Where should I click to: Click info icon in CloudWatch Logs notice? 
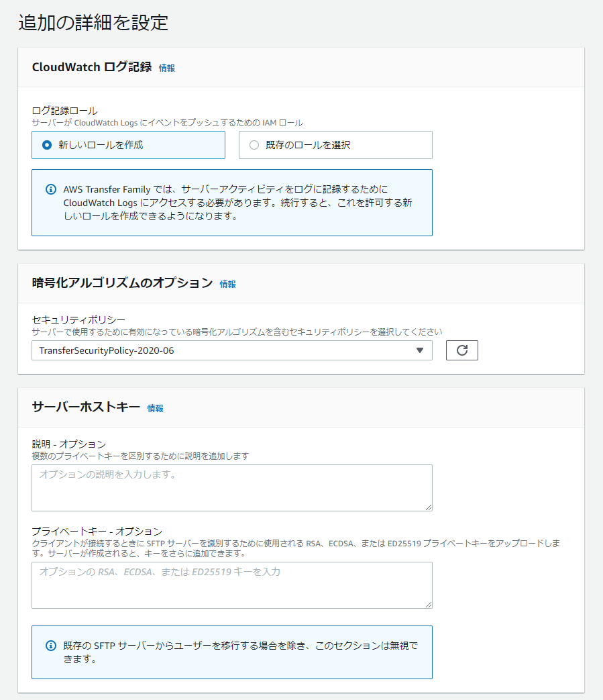click(x=51, y=189)
